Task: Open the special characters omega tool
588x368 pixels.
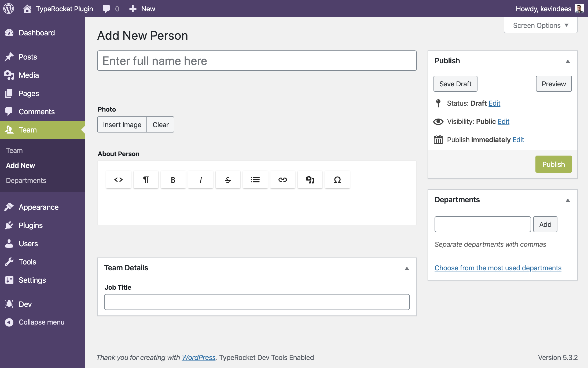Action: coord(337,179)
